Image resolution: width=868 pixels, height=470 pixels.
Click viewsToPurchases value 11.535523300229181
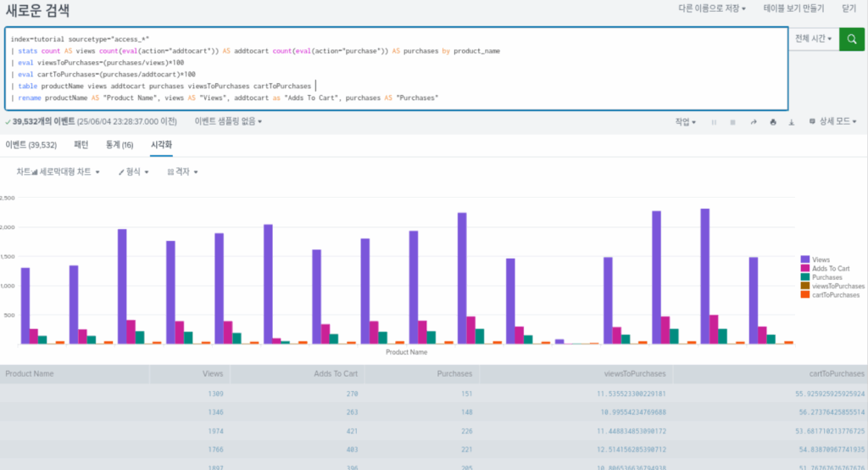pyautogui.click(x=631, y=394)
